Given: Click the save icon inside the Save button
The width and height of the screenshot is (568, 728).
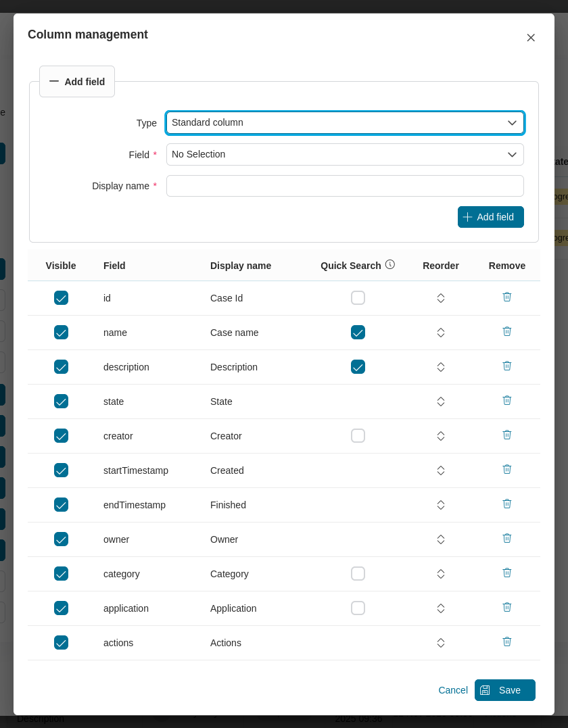Looking at the screenshot, I should (485, 690).
